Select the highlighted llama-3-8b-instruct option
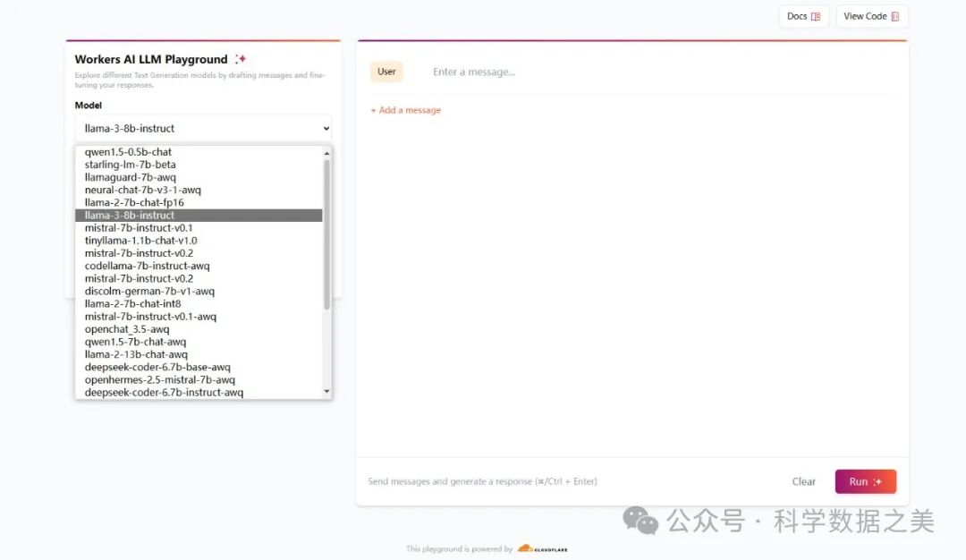This screenshot has height=560, width=966. 130,216
